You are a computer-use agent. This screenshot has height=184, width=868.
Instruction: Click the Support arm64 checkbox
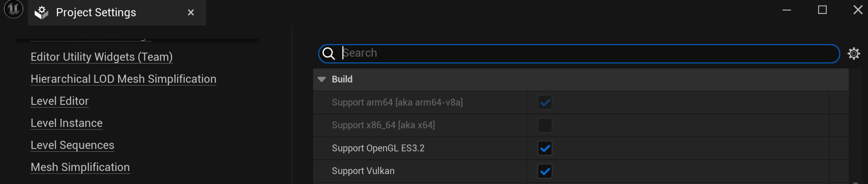pos(545,102)
